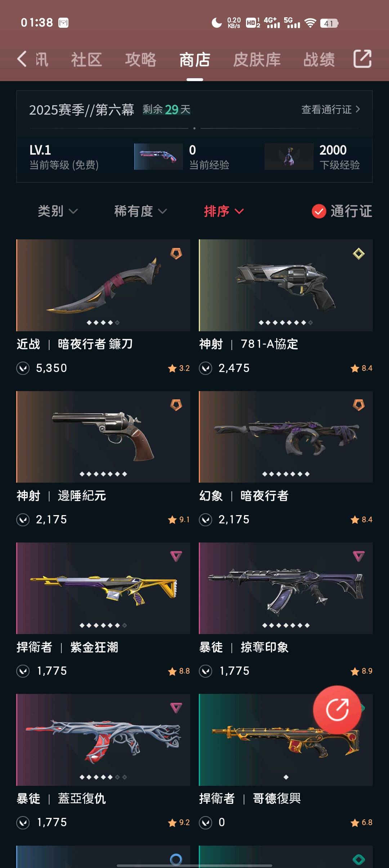Tap the shotgun reward thumbnail at LV.1
The height and width of the screenshot is (868, 389).
click(x=158, y=156)
